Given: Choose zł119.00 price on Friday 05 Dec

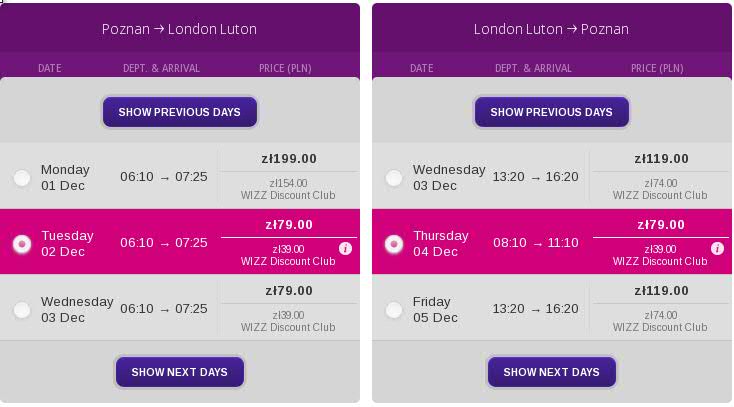Looking at the screenshot, I should [661, 291].
